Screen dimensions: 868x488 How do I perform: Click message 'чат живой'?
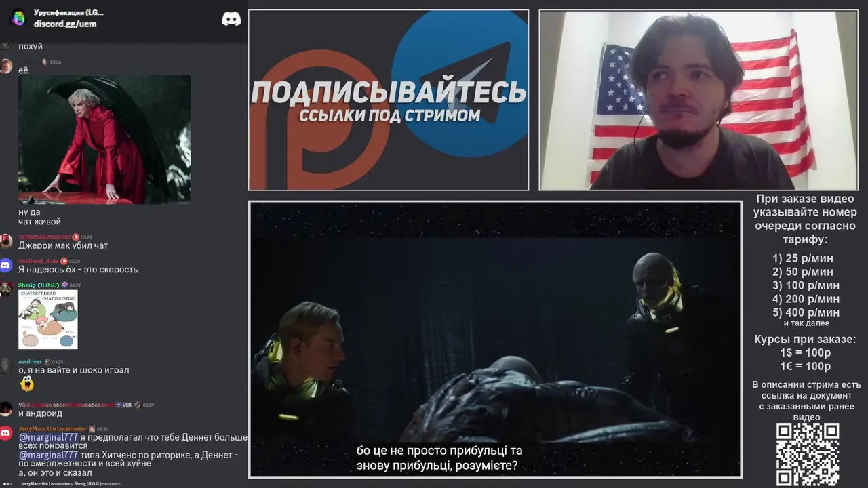tap(39, 222)
